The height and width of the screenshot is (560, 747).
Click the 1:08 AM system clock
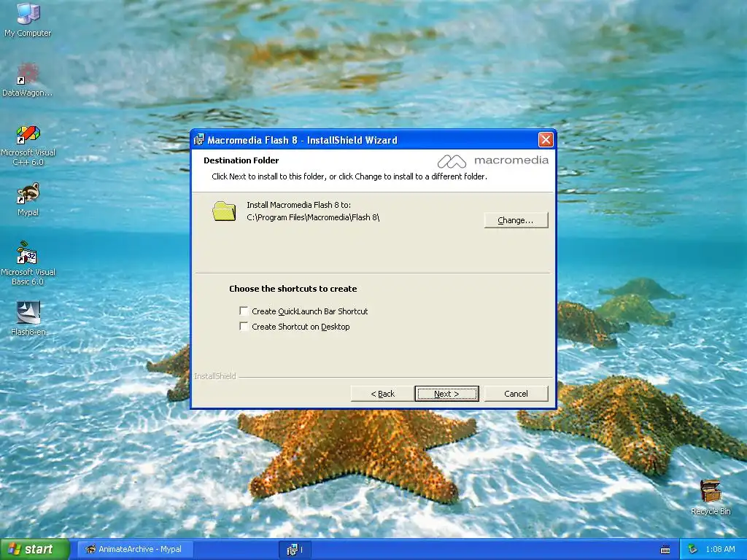pyautogui.click(x=720, y=550)
